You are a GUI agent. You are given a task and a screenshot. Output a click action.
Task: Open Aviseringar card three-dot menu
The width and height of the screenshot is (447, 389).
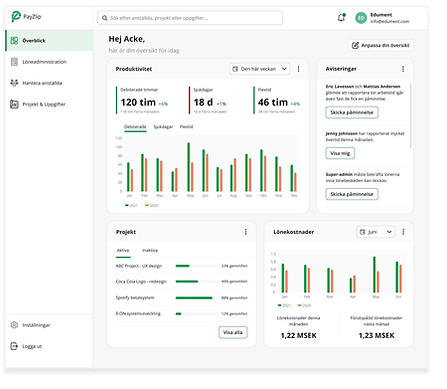(x=403, y=69)
